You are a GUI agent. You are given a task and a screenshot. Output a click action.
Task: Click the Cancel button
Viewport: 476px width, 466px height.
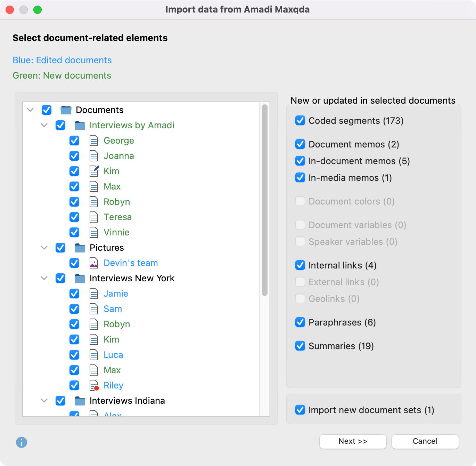click(x=425, y=441)
